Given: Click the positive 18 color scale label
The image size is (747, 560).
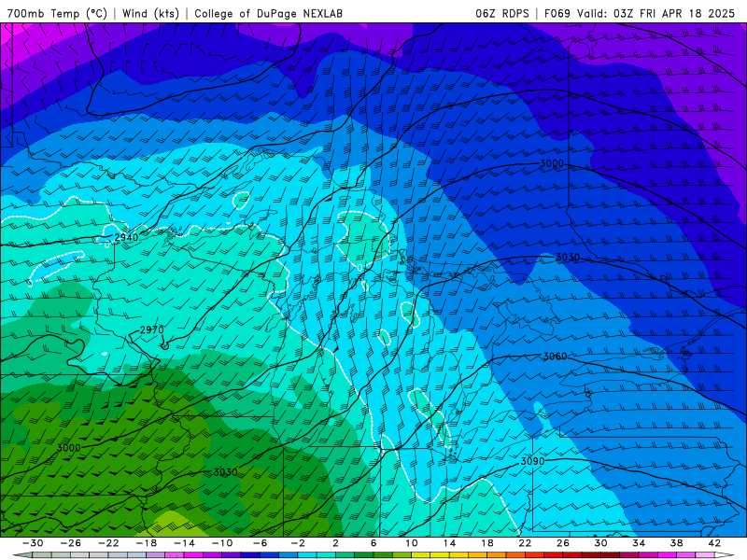Looking at the screenshot, I should [486, 543].
